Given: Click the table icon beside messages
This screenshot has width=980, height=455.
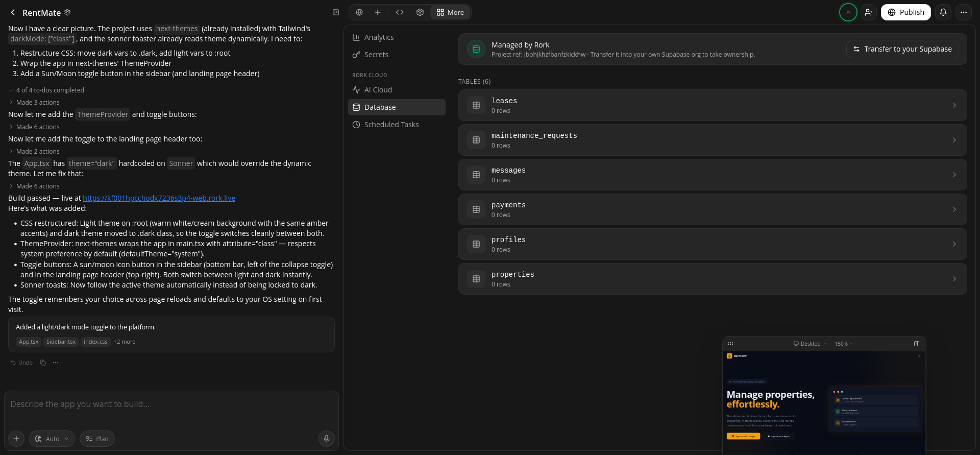Looking at the screenshot, I should click(x=476, y=175).
